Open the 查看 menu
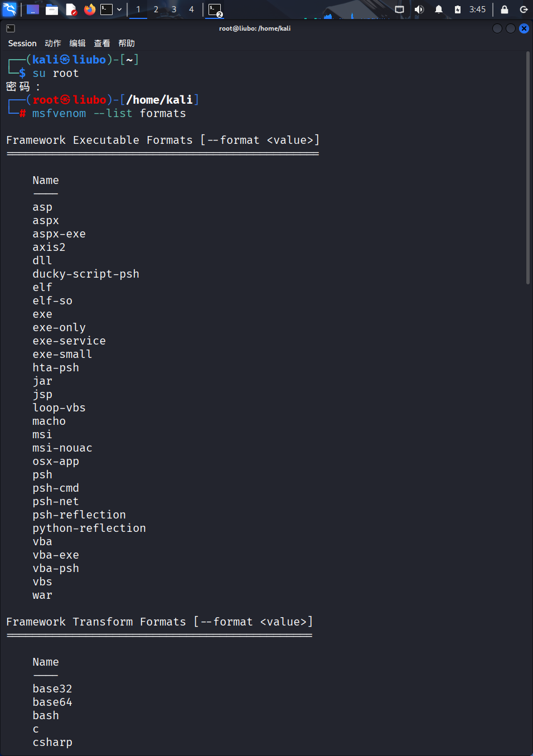The height and width of the screenshot is (756, 533). 102,43
